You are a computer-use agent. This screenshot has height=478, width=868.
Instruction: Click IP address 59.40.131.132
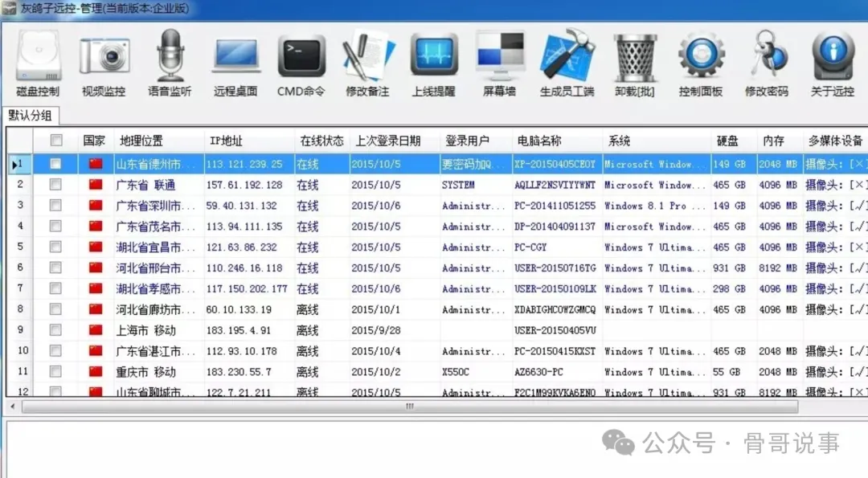click(241, 205)
